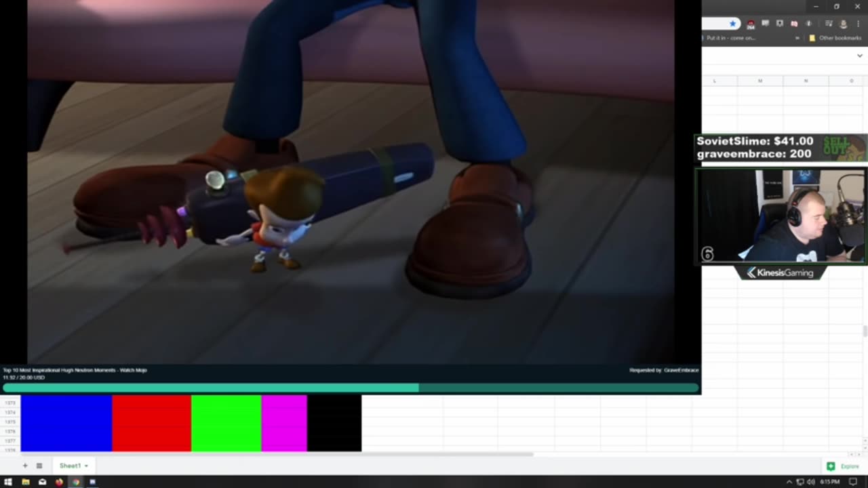Click the magenta colored cell
868x488 pixels.
284,423
